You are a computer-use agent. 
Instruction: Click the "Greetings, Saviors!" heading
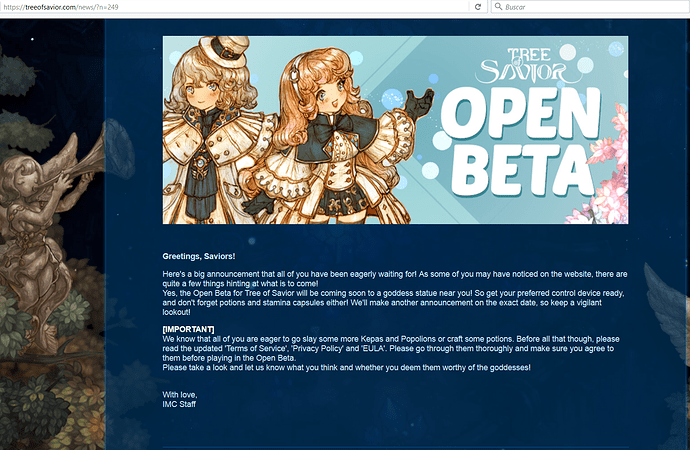pos(199,257)
